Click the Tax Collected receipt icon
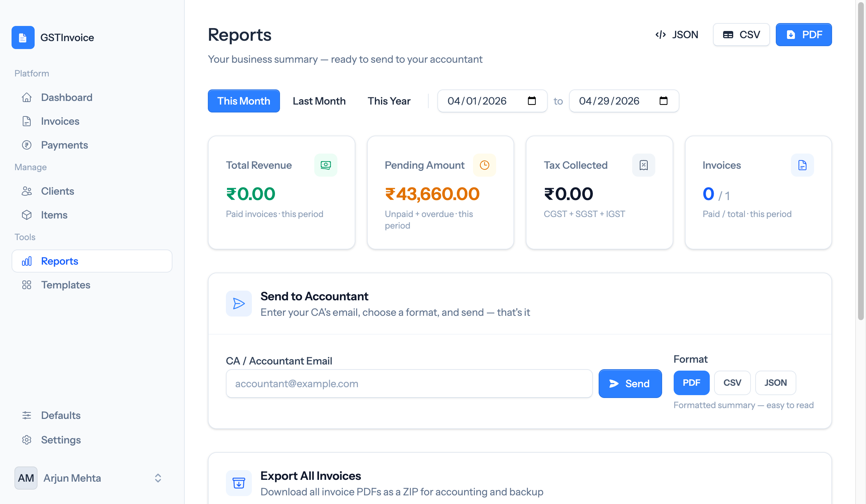 pos(644,165)
